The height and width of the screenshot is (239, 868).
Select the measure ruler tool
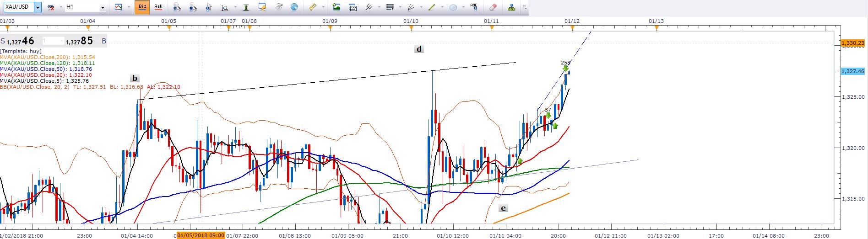point(313,7)
